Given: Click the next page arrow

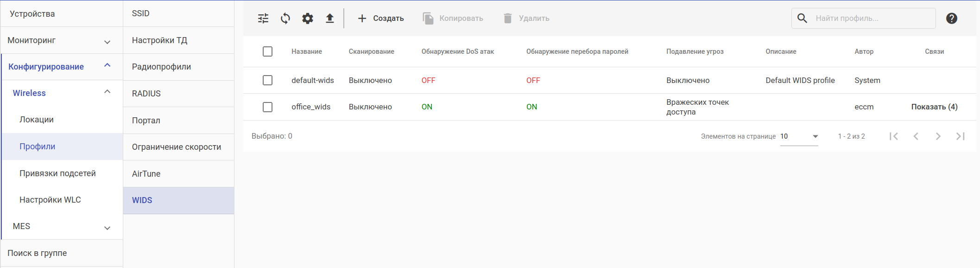Looking at the screenshot, I should 938,136.
